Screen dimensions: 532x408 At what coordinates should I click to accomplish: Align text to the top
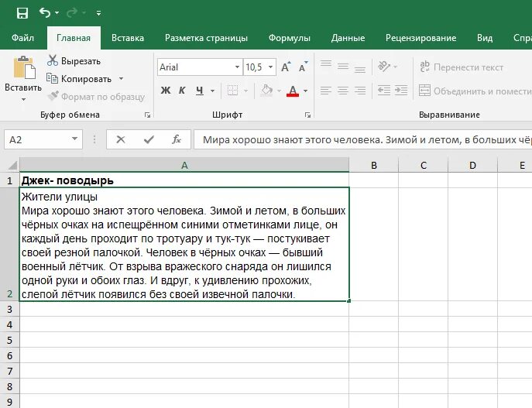tap(326, 63)
